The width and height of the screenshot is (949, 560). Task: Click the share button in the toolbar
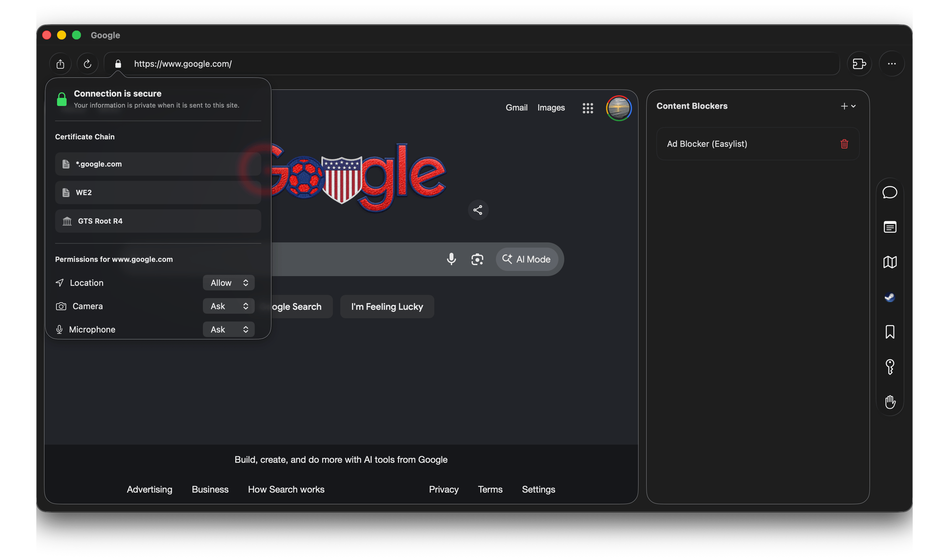(x=60, y=64)
